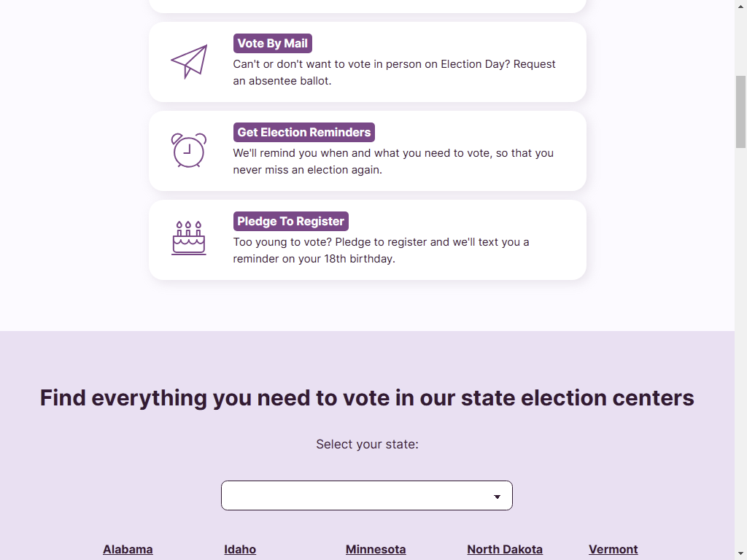
Task: Go to the Alabama election center
Action: tap(128, 550)
